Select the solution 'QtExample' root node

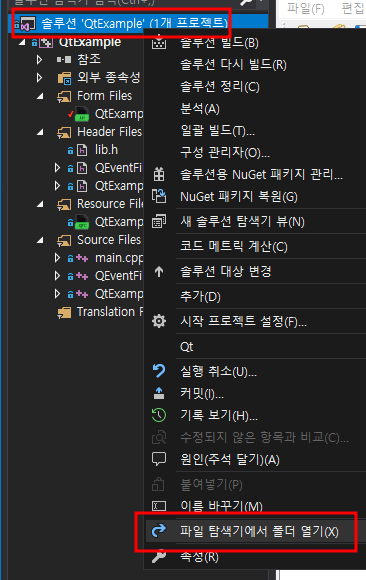(137, 23)
